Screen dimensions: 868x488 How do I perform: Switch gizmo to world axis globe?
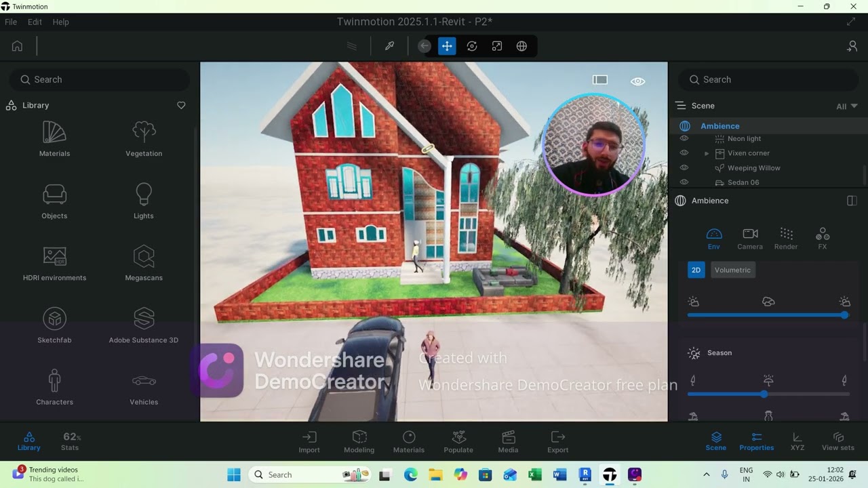tap(521, 46)
